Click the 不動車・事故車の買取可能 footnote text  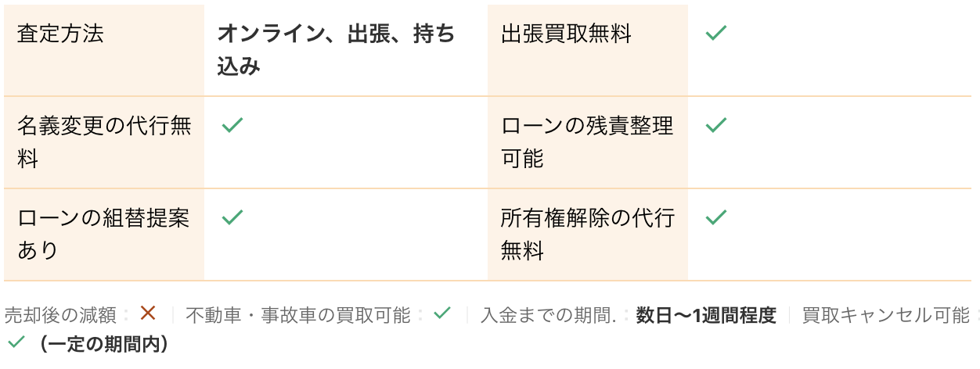(297, 315)
